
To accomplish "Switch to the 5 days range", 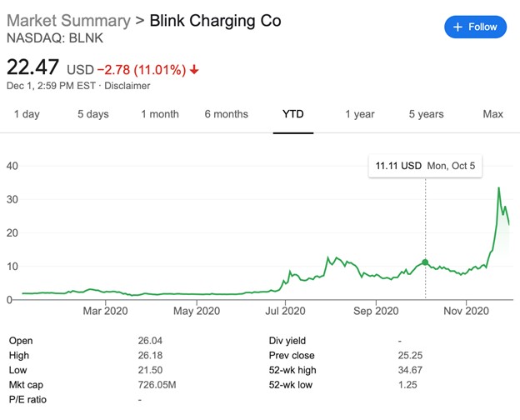I will tap(92, 114).
